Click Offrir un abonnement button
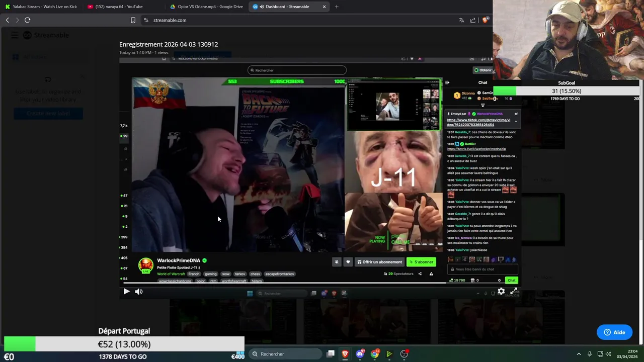Image resolution: width=644 pixels, height=362 pixels. (379, 262)
